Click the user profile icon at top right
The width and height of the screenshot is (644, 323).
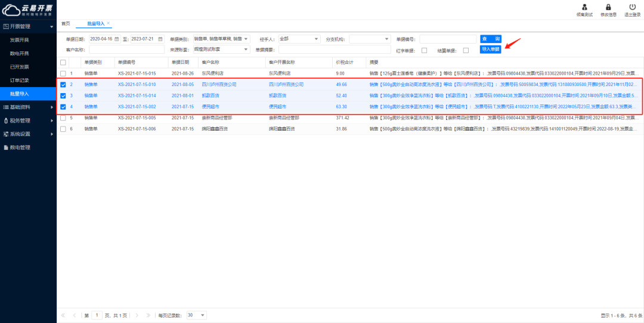(x=585, y=7)
